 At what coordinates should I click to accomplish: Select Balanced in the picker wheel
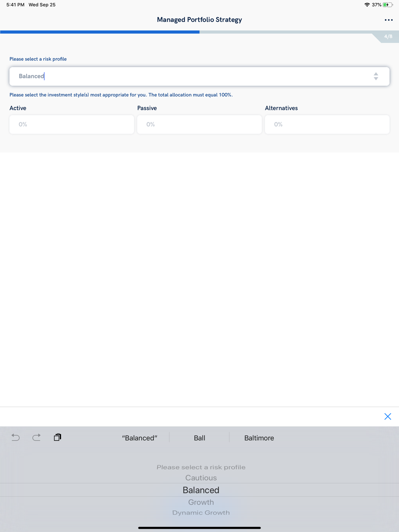coord(201,490)
